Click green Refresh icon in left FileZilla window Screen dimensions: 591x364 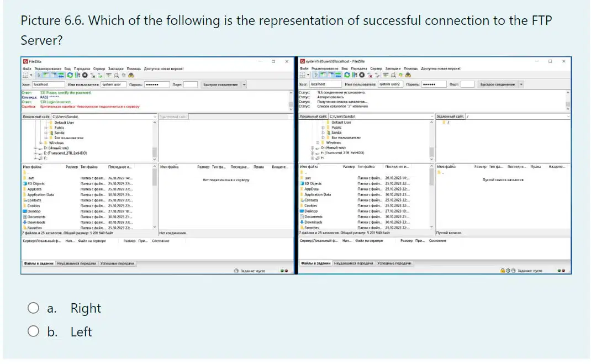point(70,75)
